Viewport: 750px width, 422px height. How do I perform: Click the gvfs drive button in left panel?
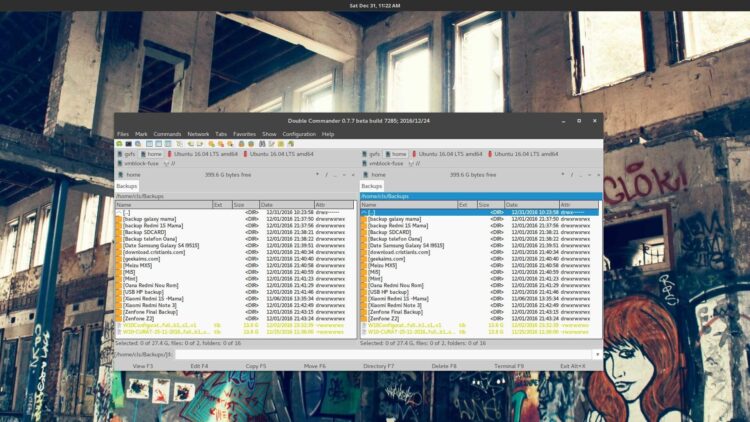[x=128, y=154]
